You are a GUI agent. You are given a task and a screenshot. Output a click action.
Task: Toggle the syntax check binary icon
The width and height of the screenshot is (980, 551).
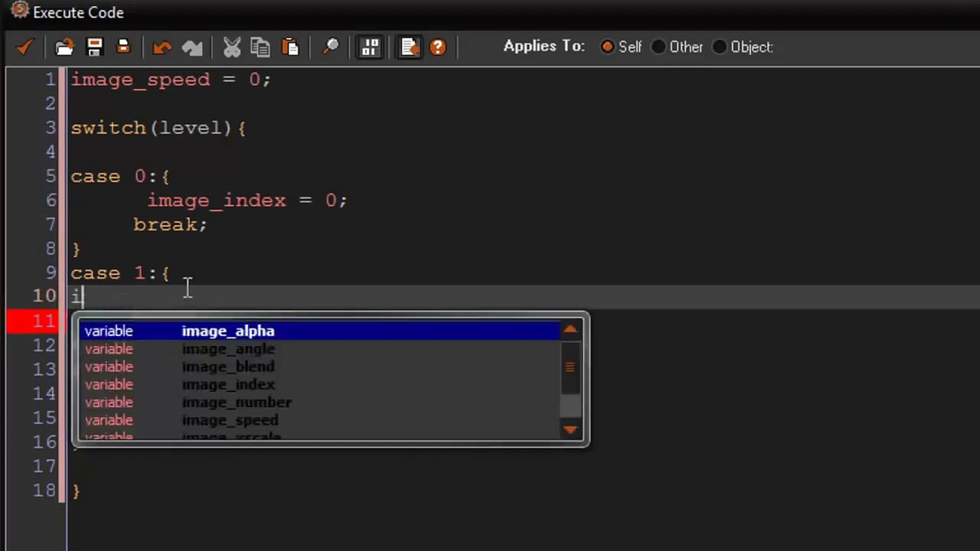371,47
